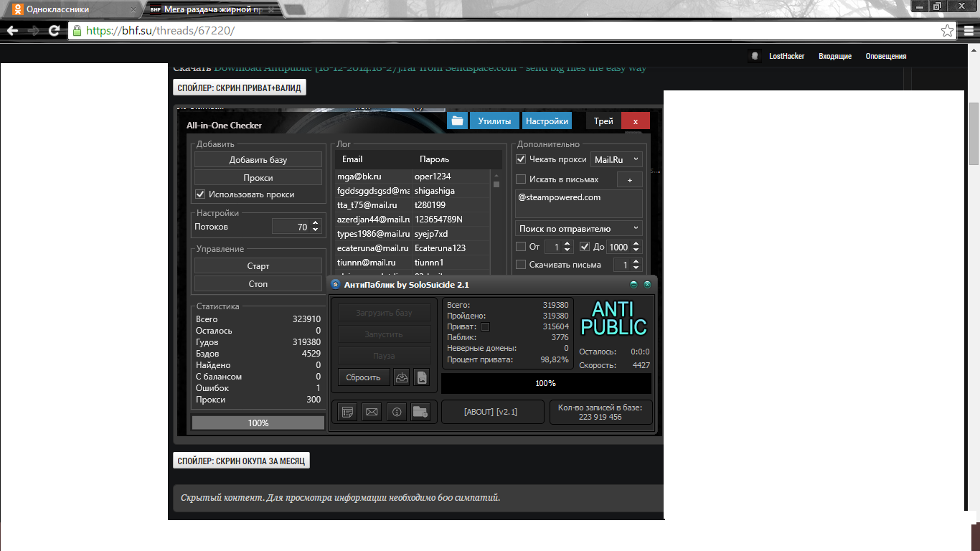980x551 pixels.
Task: Open the Поиск по отправителю dropdown
Action: pos(579,228)
